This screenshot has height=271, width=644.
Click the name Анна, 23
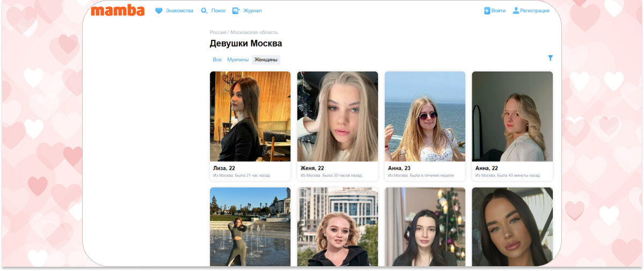[399, 168]
